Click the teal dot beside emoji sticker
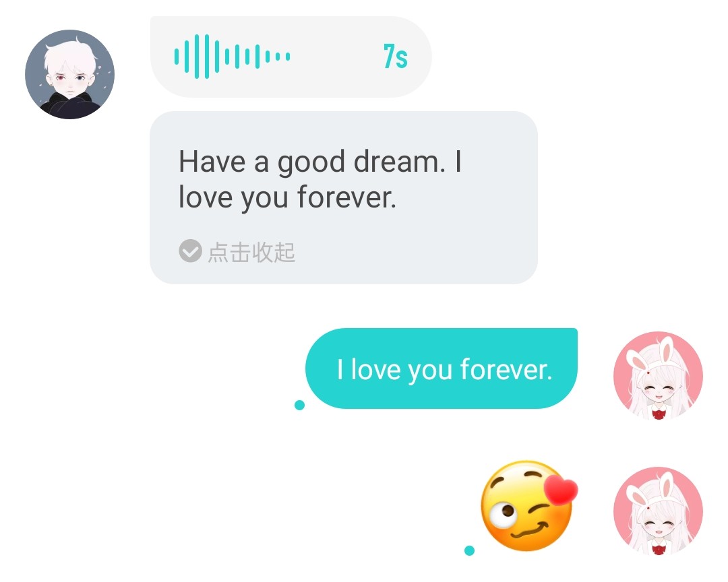Image resolution: width=728 pixels, height=582 pixels. coord(469,550)
